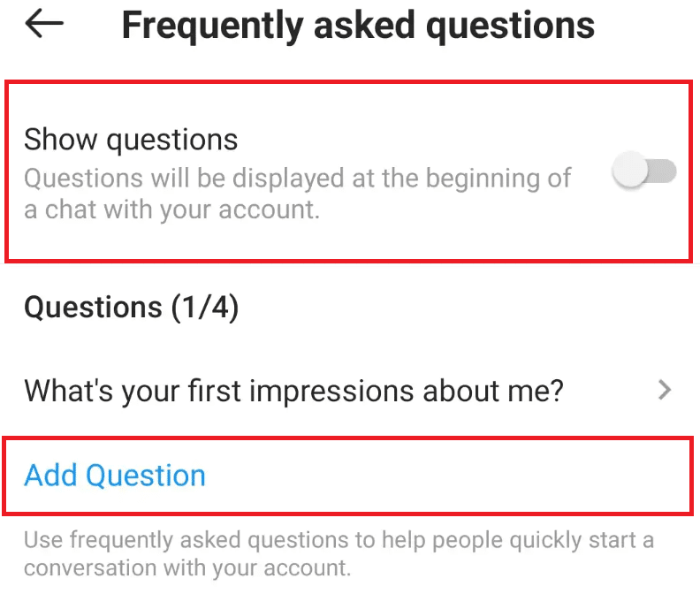Click the Frequently asked questions page title
The height and width of the screenshot is (594, 700).
(x=358, y=27)
